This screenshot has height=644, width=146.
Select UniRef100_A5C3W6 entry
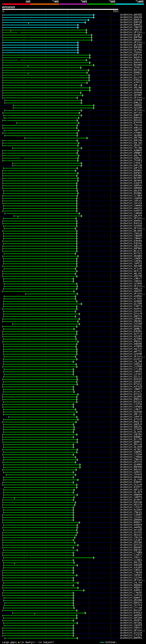(131, 87)
